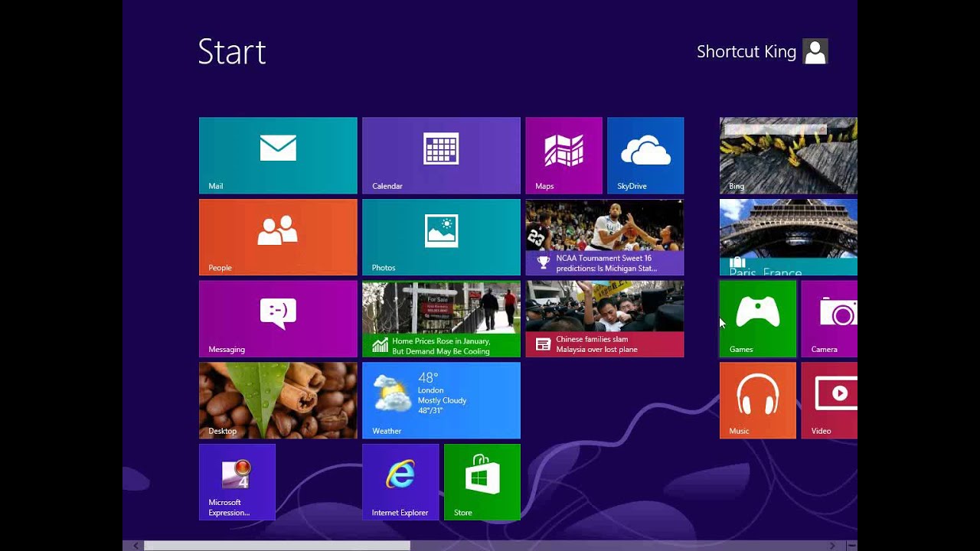Open the Paris, France travel tile
Image resolution: width=980 pixels, height=551 pixels.
click(x=789, y=237)
